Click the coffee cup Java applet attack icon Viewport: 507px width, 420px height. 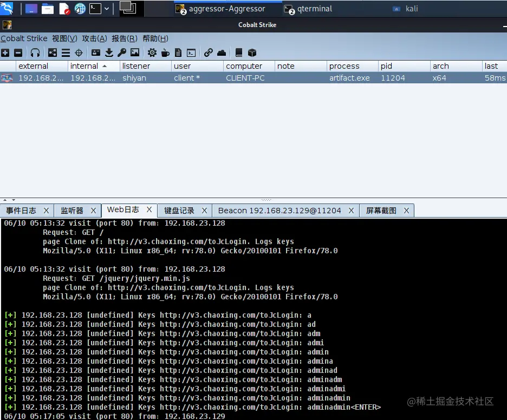(165, 52)
